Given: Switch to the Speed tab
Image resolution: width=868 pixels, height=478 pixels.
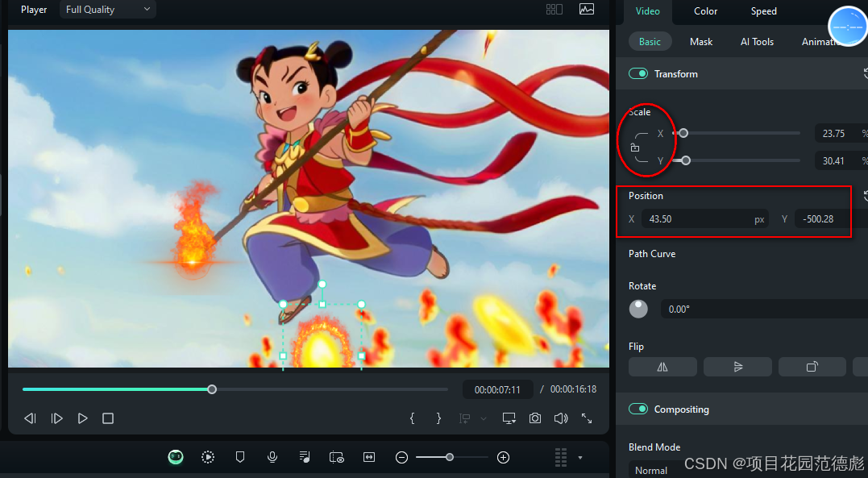Looking at the screenshot, I should click(x=763, y=11).
